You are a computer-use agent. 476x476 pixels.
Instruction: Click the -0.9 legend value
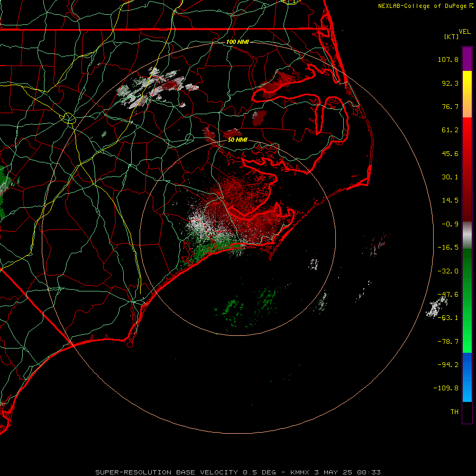(x=450, y=224)
